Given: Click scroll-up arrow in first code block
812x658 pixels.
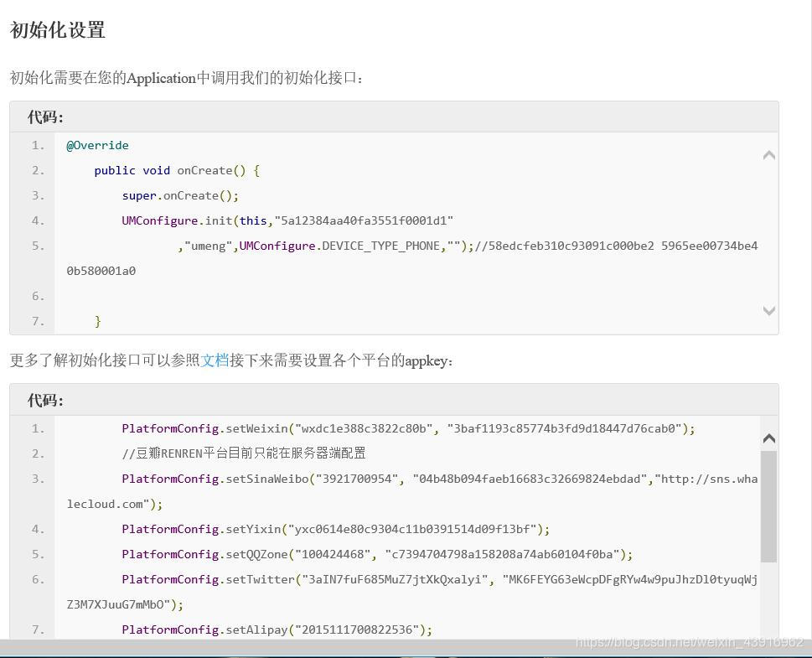Looking at the screenshot, I should click(769, 155).
